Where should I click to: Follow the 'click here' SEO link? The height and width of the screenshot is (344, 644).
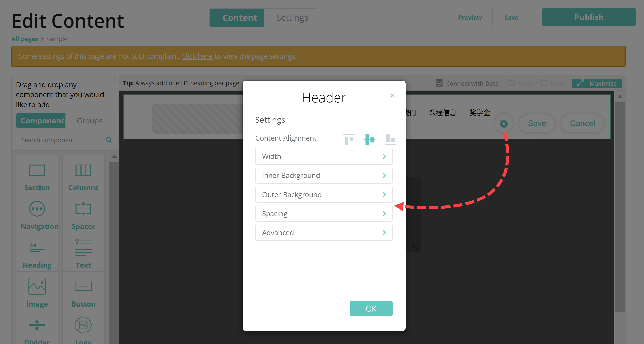point(197,56)
